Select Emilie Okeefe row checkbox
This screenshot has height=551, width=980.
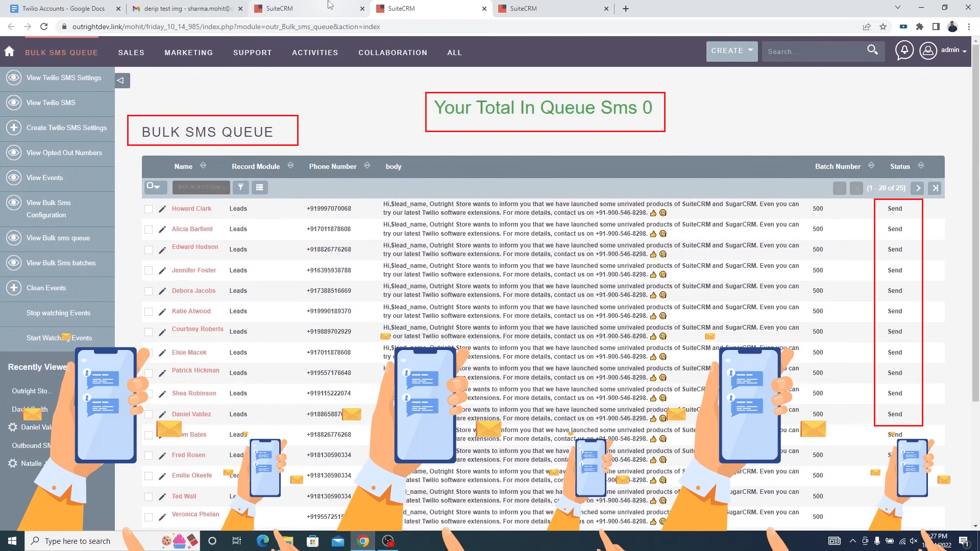tap(149, 476)
